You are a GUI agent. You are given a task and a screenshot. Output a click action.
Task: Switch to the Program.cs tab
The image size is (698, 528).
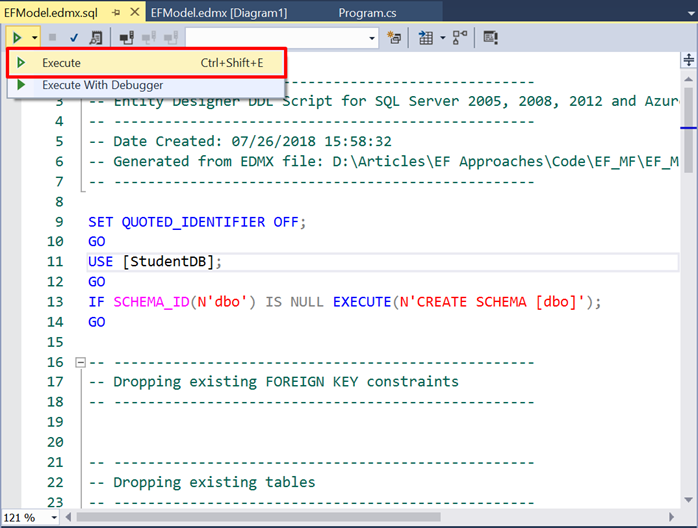click(x=367, y=13)
